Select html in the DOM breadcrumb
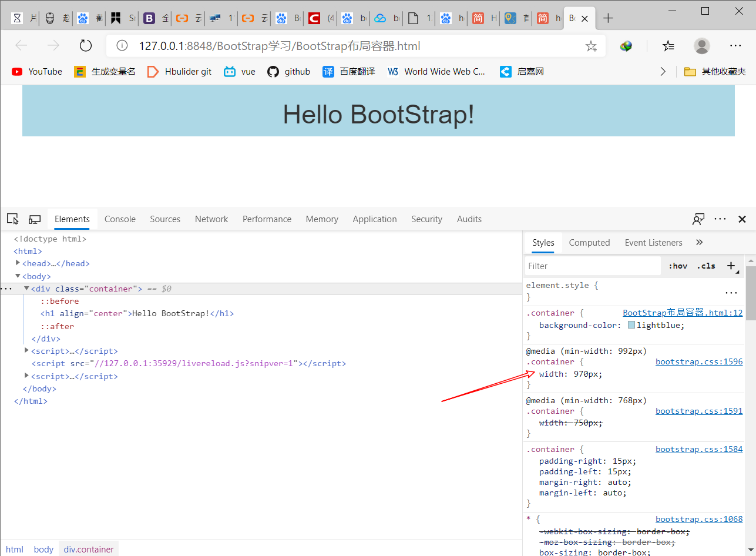756x556 pixels. pyautogui.click(x=15, y=549)
